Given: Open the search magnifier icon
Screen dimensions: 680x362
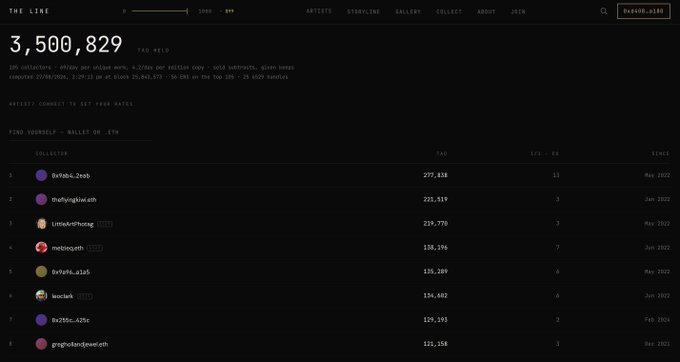Looking at the screenshot, I should coord(604,11).
